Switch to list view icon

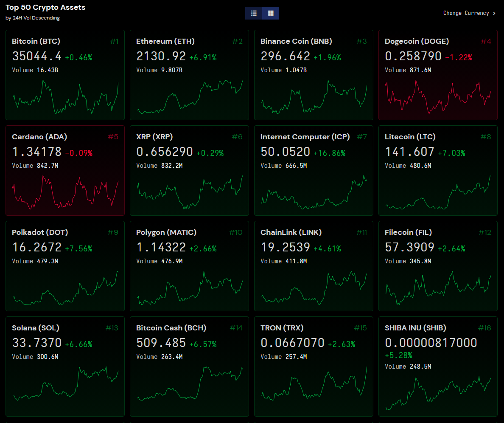pyautogui.click(x=254, y=13)
